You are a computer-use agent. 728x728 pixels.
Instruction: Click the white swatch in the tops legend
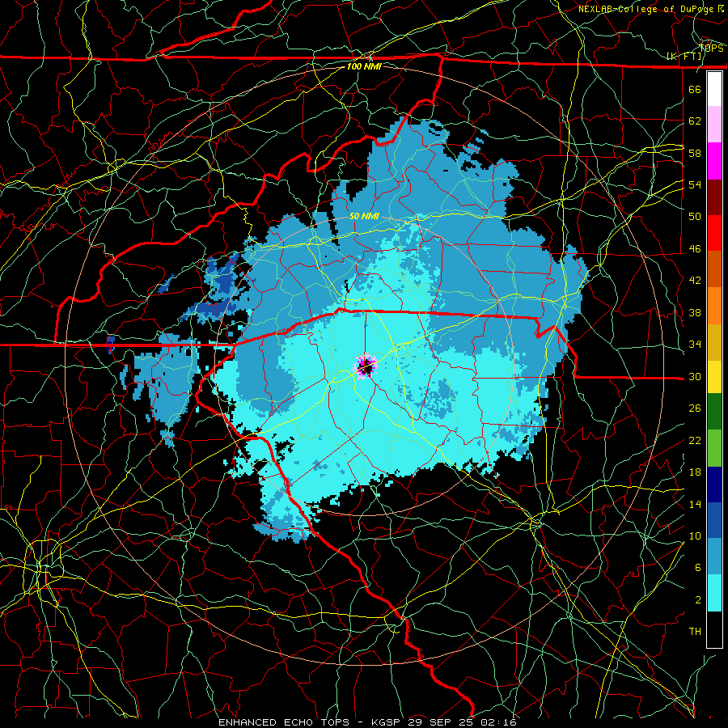tap(714, 89)
